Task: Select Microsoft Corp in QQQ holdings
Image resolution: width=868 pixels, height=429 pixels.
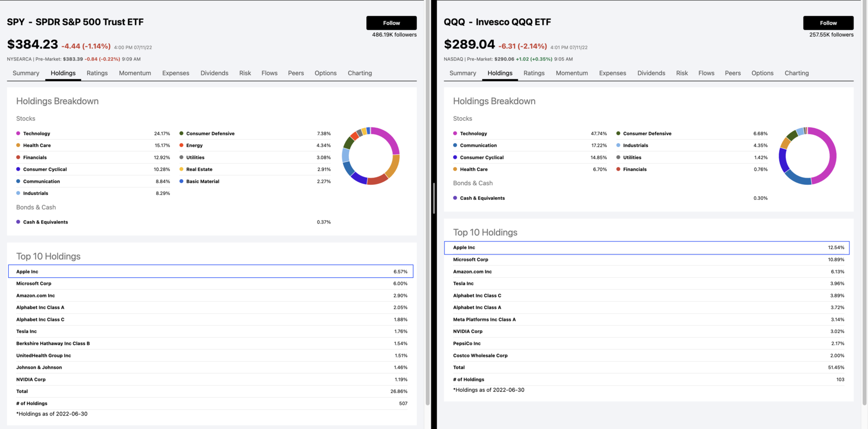Action: tap(648, 260)
